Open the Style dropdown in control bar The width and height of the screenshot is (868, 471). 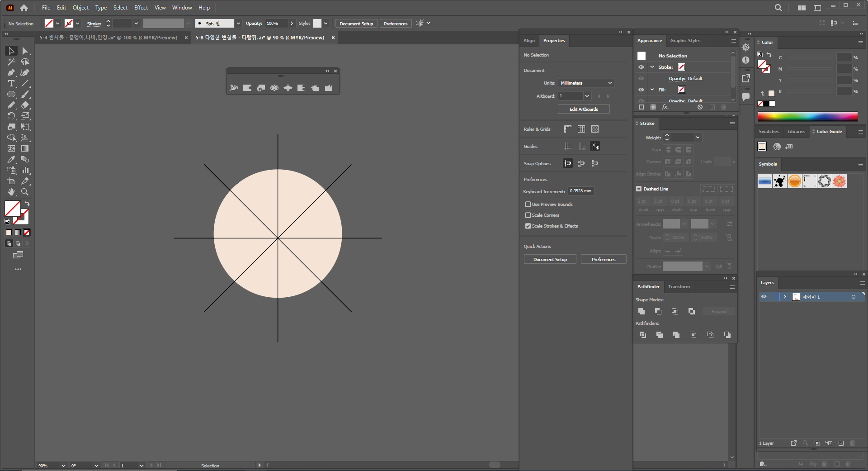(x=325, y=24)
